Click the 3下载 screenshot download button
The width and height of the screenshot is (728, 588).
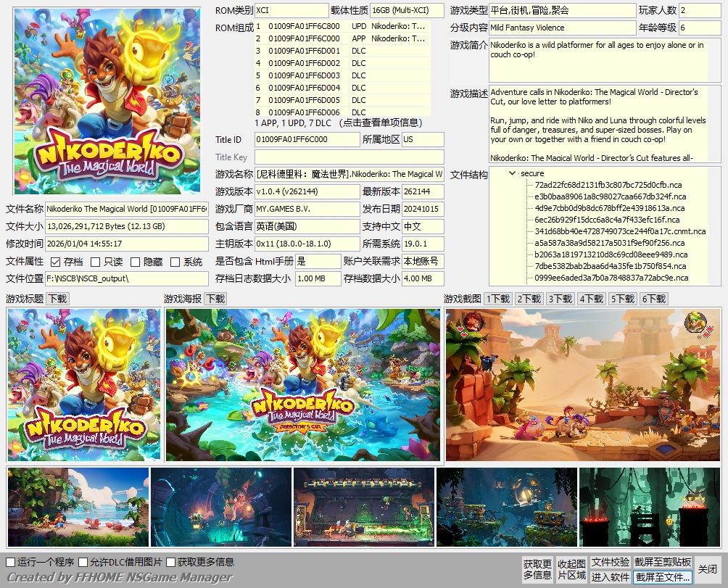tap(561, 299)
